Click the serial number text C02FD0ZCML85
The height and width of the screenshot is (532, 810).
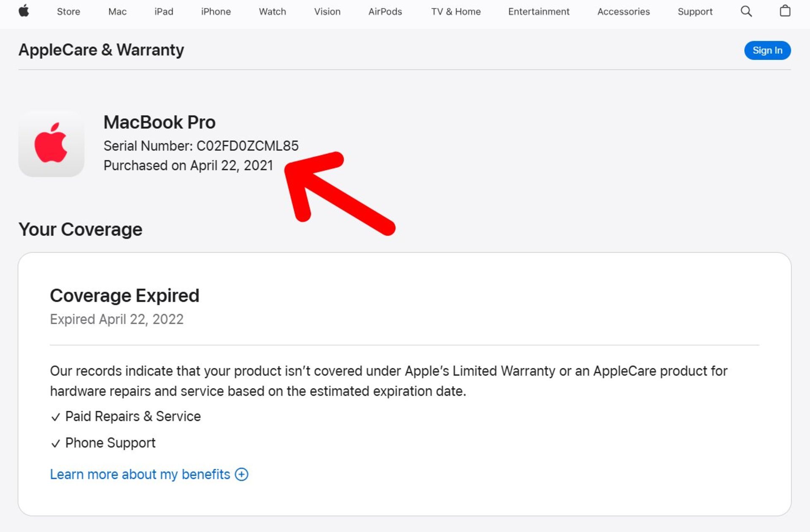tap(247, 146)
